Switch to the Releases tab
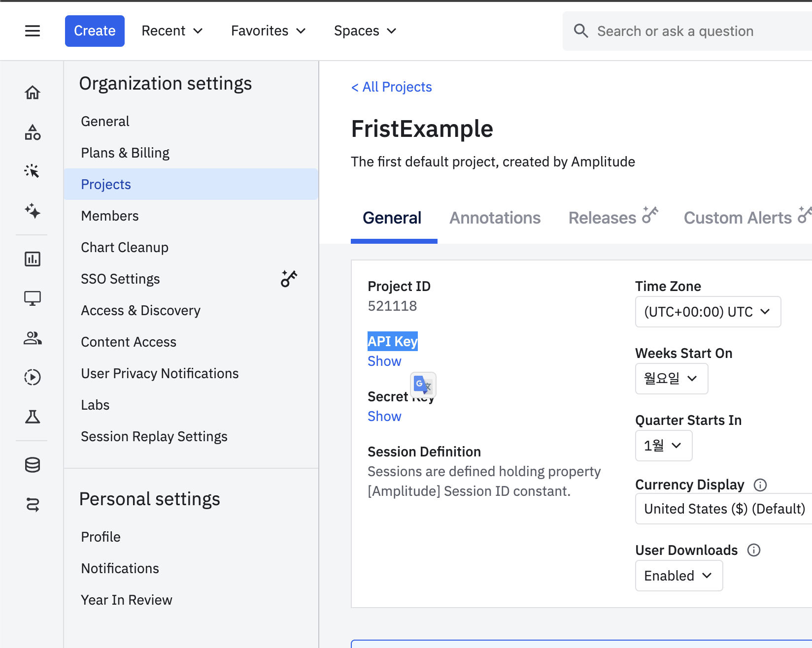Viewport: 812px width, 648px height. click(x=602, y=218)
